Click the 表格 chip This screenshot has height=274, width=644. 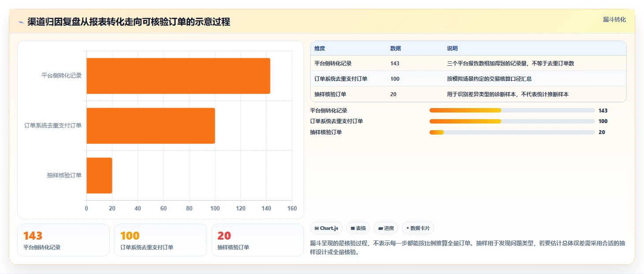(x=358, y=228)
